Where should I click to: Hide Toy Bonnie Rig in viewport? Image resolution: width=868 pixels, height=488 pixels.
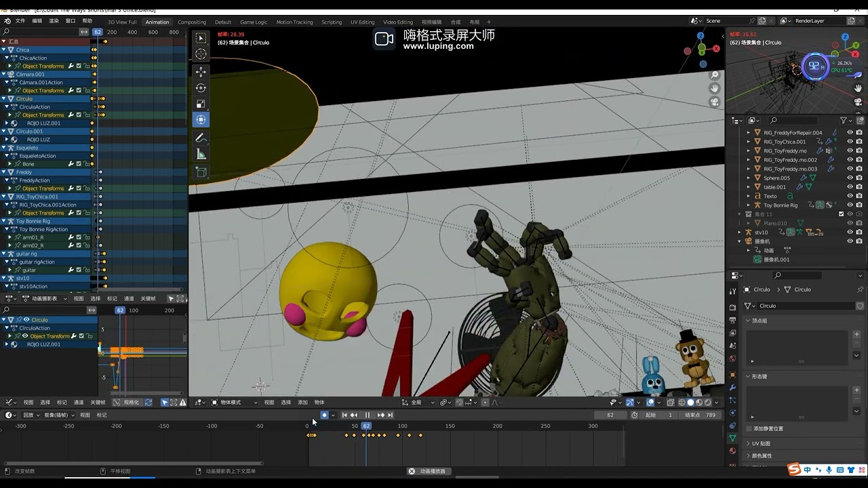[850, 205]
